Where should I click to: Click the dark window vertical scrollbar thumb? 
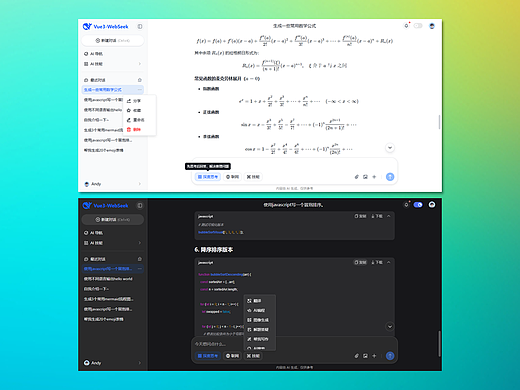[x=439, y=344]
